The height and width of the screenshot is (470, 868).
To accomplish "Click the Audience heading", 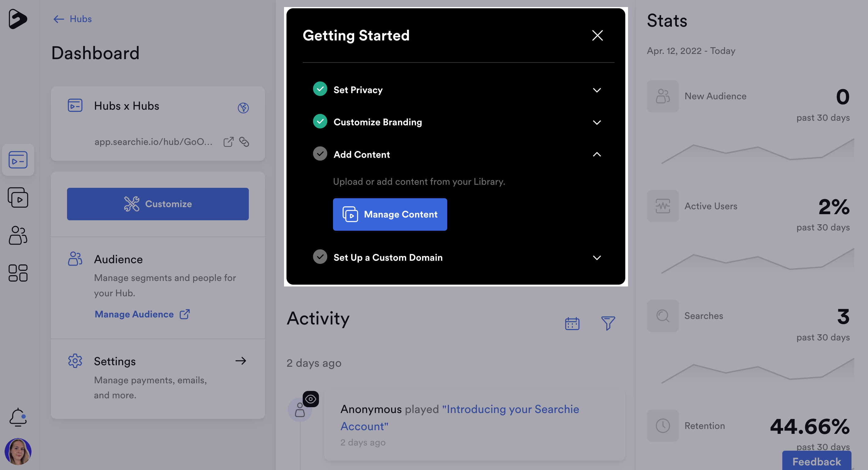I will pyautogui.click(x=118, y=260).
